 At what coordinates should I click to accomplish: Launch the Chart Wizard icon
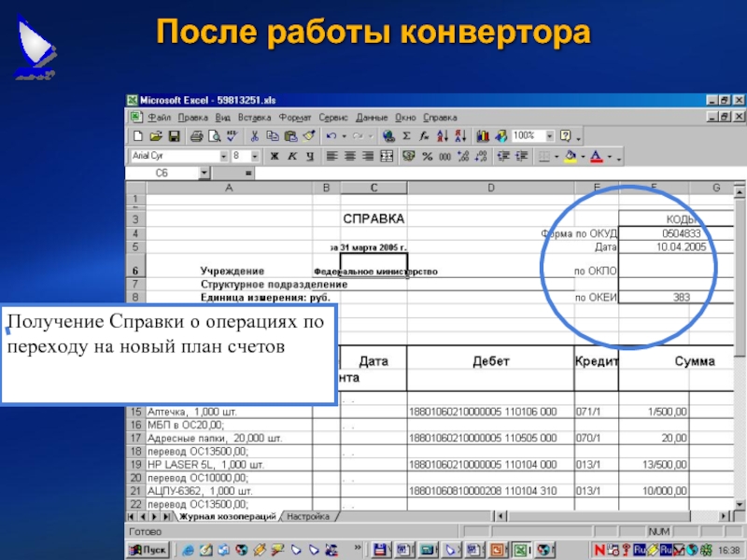[483, 136]
